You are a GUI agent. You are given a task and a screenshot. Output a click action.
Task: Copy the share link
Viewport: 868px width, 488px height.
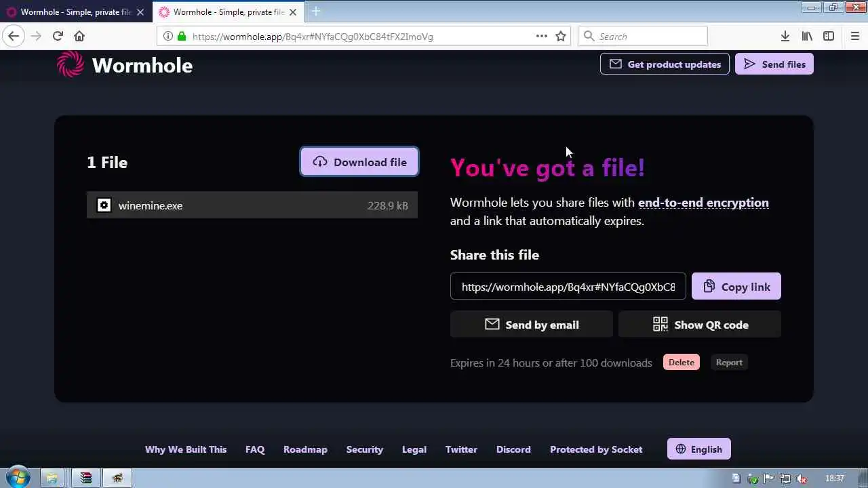click(736, 287)
